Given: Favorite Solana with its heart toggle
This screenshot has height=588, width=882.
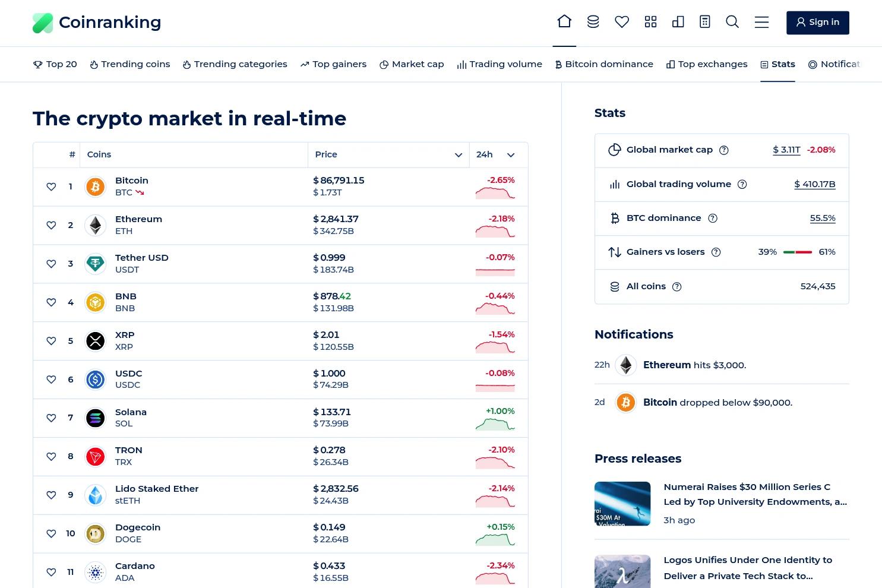Looking at the screenshot, I should (51, 418).
